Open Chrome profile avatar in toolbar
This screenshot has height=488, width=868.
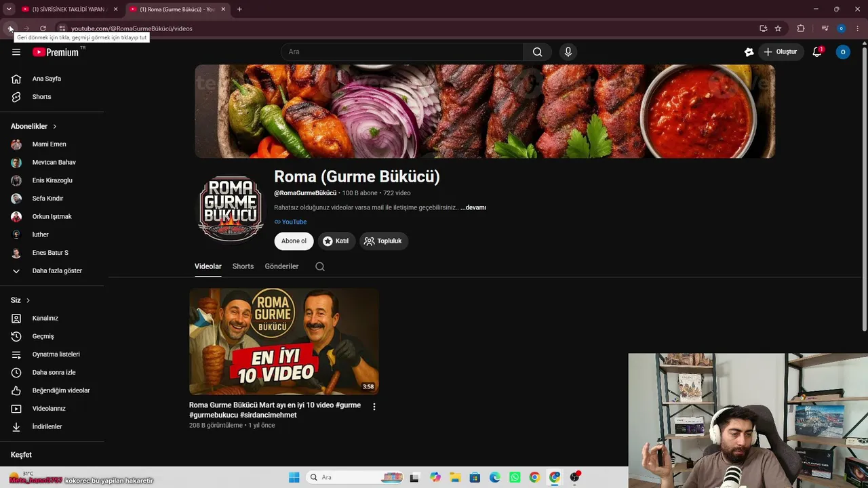click(x=841, y=28)
